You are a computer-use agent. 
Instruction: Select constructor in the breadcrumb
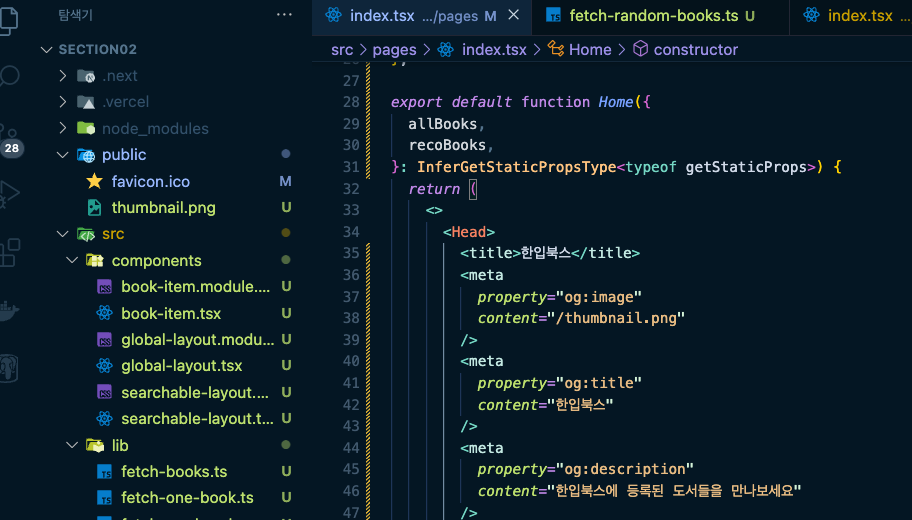pyautogui.click(x=696, y=49)
